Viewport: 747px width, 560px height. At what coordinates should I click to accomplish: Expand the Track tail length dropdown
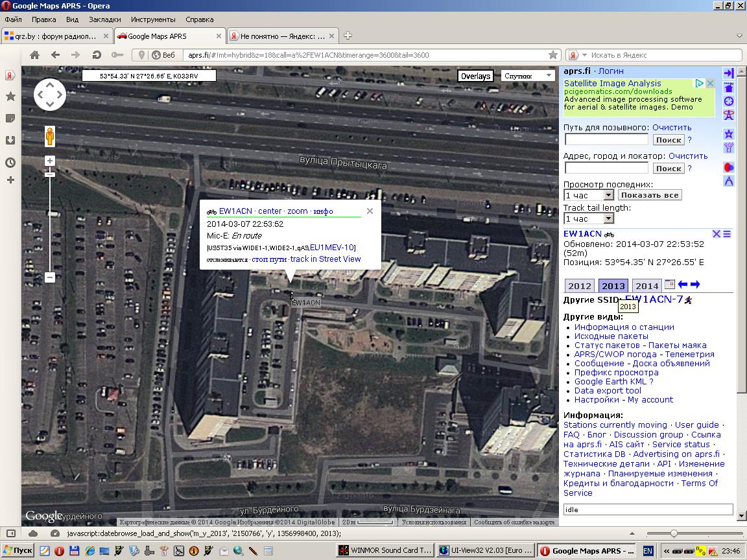click(x=589, y=219)
